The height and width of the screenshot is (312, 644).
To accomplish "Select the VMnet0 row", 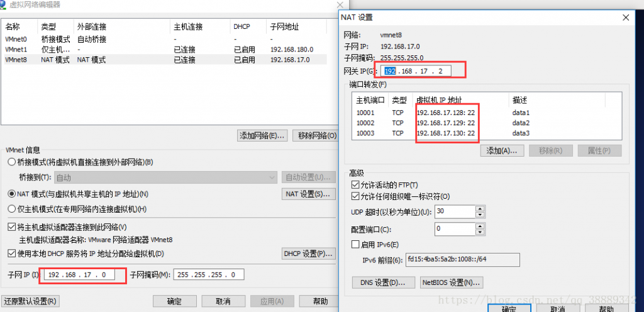I will click(x=164, y=40).
